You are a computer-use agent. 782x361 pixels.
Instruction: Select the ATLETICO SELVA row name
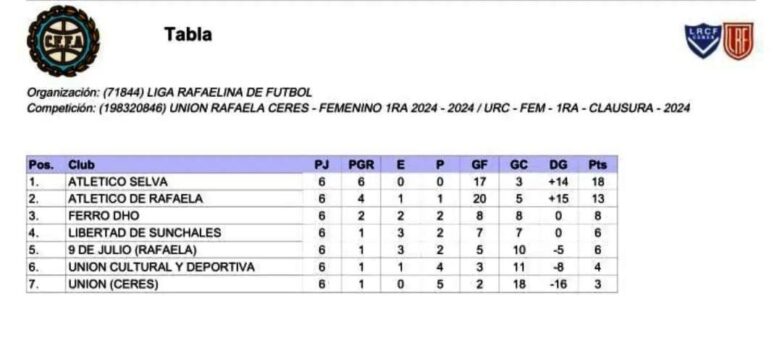pos(118,181)
